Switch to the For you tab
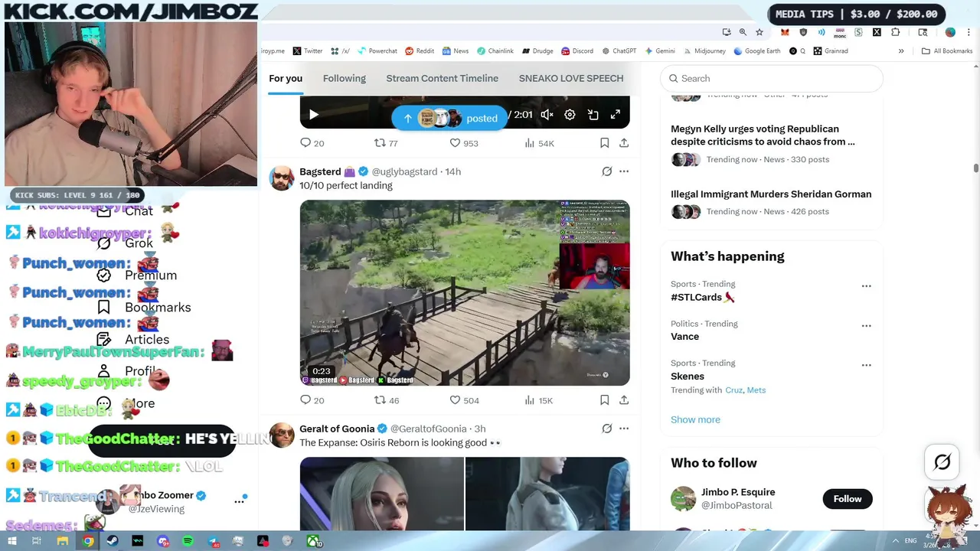This screenshot has height=551, width=980. tap(286, 78)
